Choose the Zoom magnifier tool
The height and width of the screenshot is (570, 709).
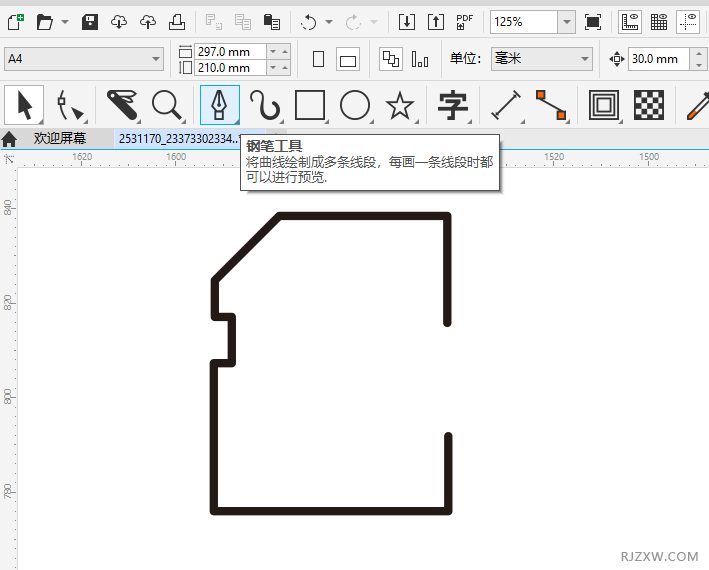pyautogui.click(x=165, y=104)
